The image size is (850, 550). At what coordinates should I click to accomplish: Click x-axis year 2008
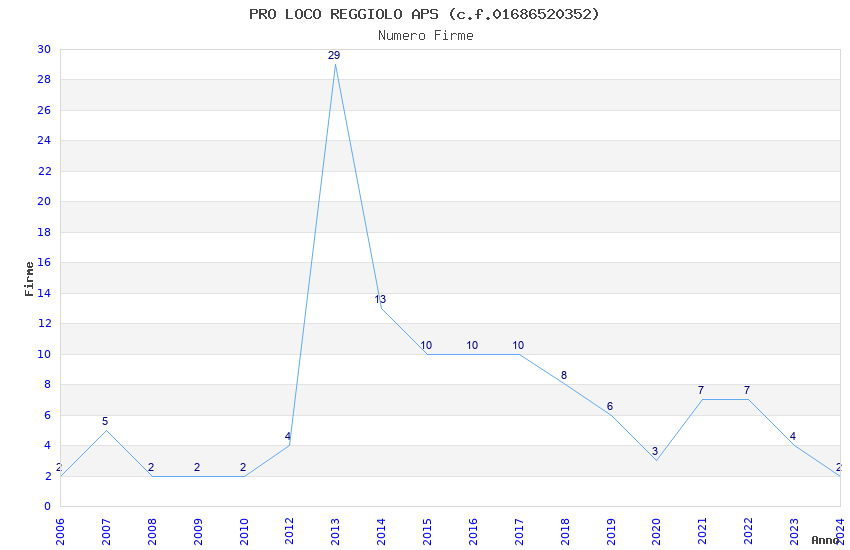tap(152, 531)
